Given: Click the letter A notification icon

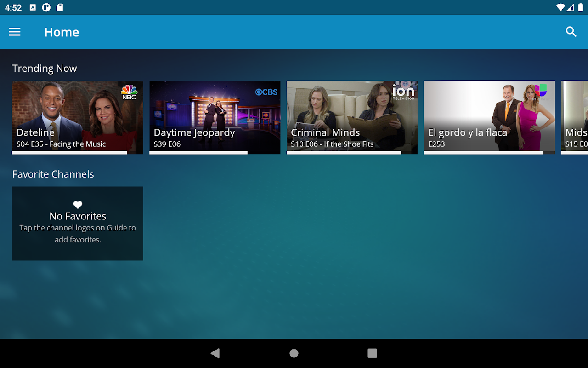Looking at the screenshot, I should tap(33, 7).
